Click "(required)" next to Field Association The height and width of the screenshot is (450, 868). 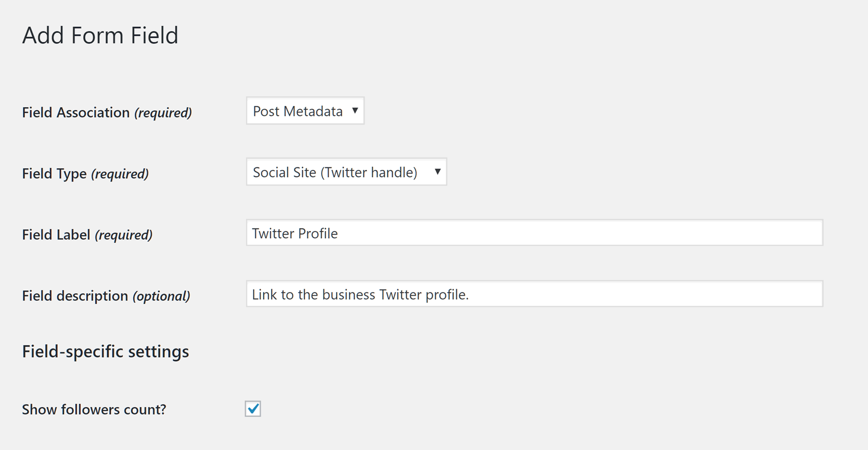coord(163,113)
